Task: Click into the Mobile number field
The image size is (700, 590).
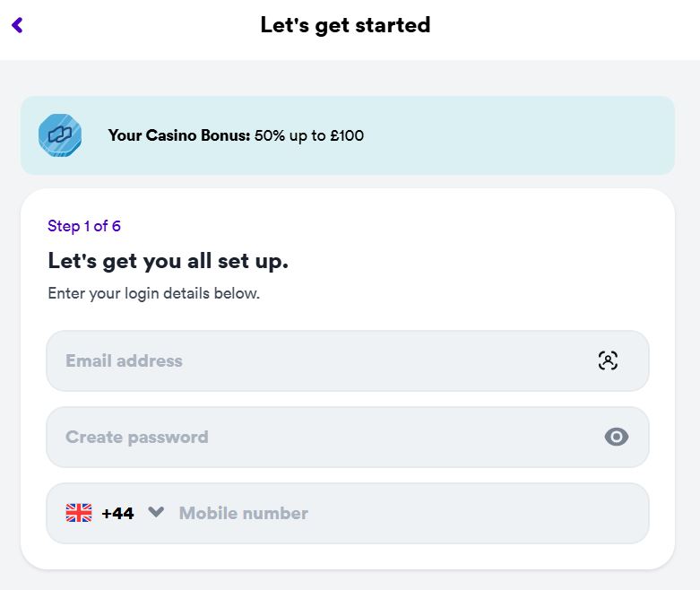Action: click(x=413, y=513)
